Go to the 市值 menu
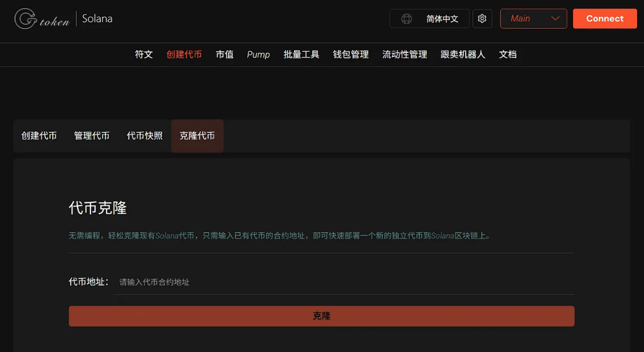644x352 pixels. click(224, 55)
